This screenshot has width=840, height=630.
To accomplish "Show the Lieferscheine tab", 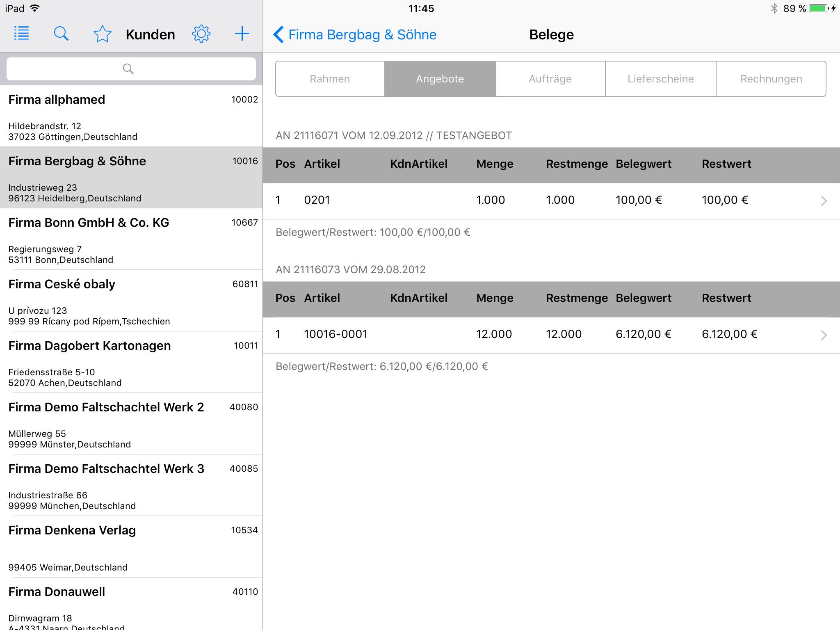I will tap(661, 79).
